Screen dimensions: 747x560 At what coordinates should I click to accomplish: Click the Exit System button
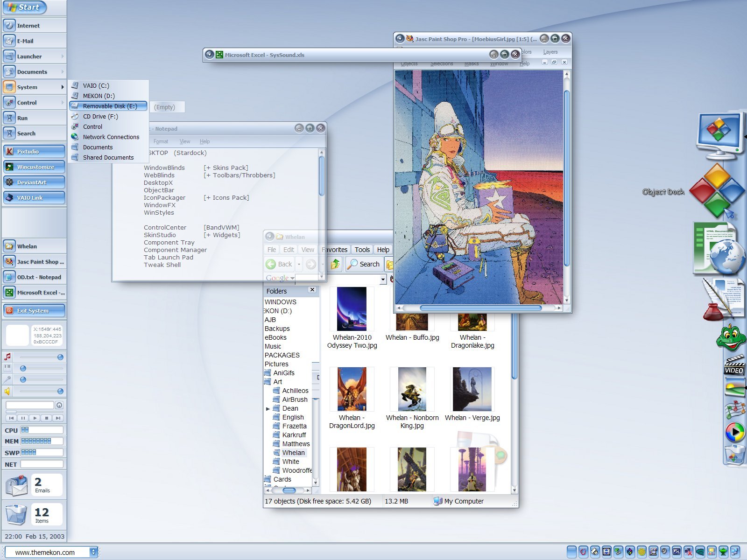click(34, 310)
